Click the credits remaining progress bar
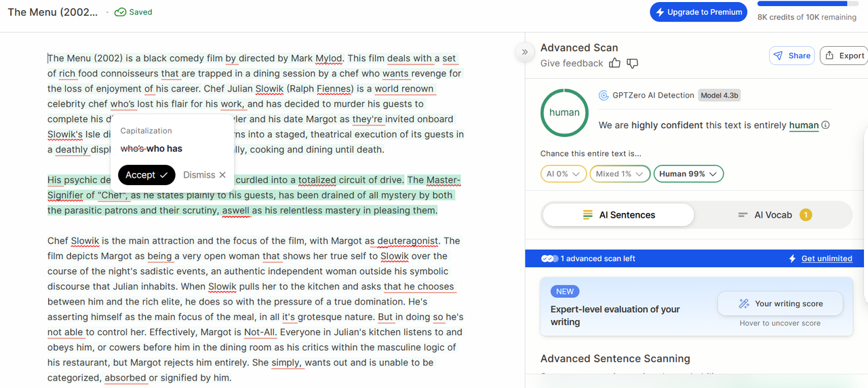The image size is (868, 388). tap(807, 4)
